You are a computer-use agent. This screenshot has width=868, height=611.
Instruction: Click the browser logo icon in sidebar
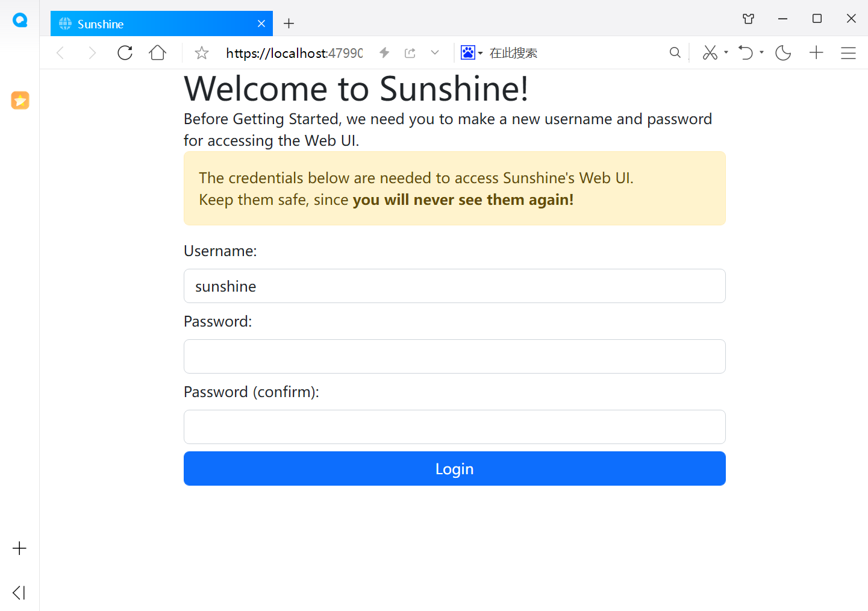click(20, 20)
